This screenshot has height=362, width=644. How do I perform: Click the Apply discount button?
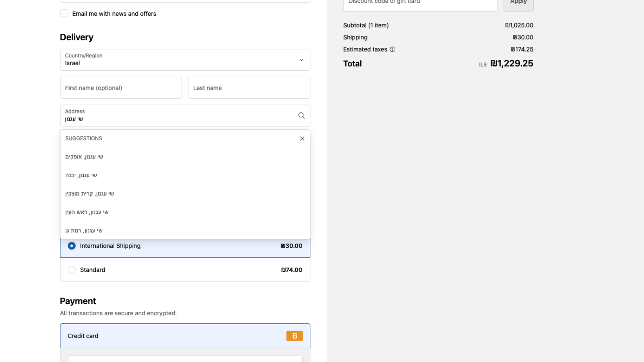click(x=518, y=3)
